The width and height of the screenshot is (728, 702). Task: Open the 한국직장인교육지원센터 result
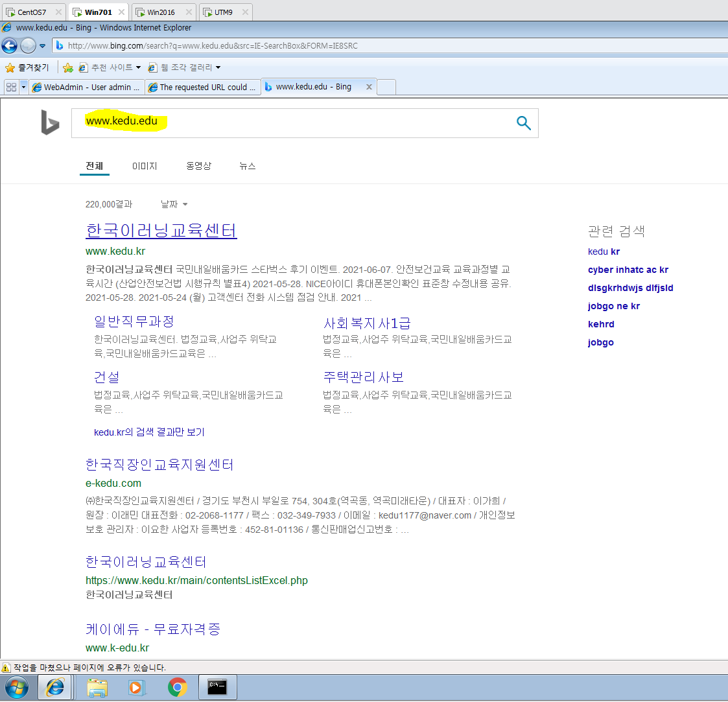pyautogui.click(x=159, y=465)
